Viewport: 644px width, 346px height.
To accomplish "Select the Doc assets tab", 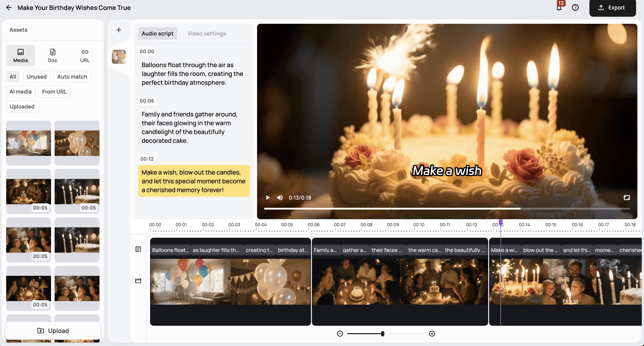I will [53, 55].
